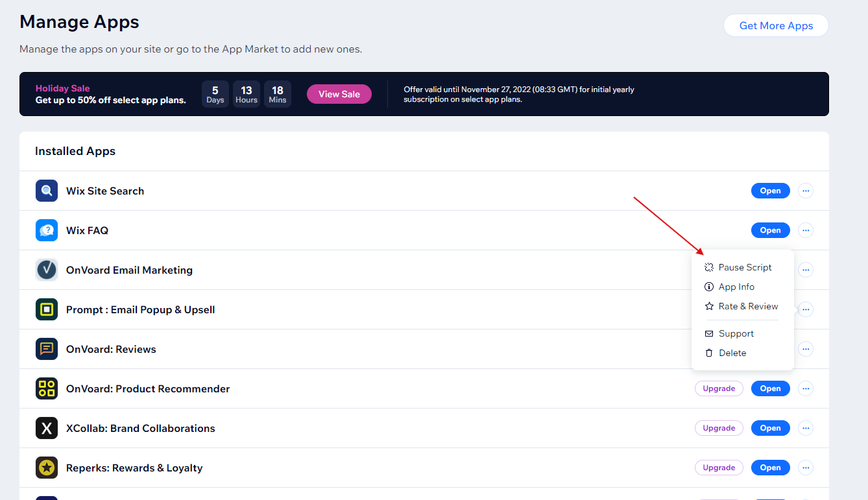Choose Support from the context menu
Viewport: 868px width, 500px height.
pos(743,333)
